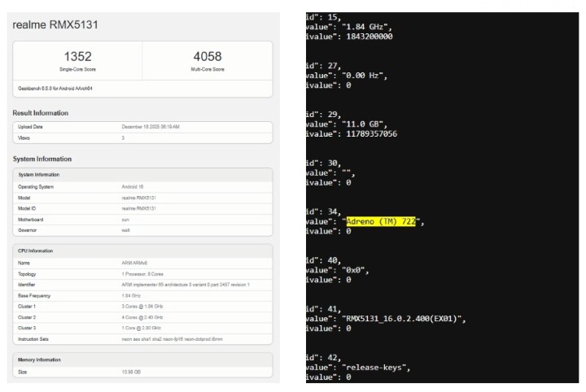This screenshot has height=392, width=586.
Task: Select the Governor walt row
Action: pos(142,229)
